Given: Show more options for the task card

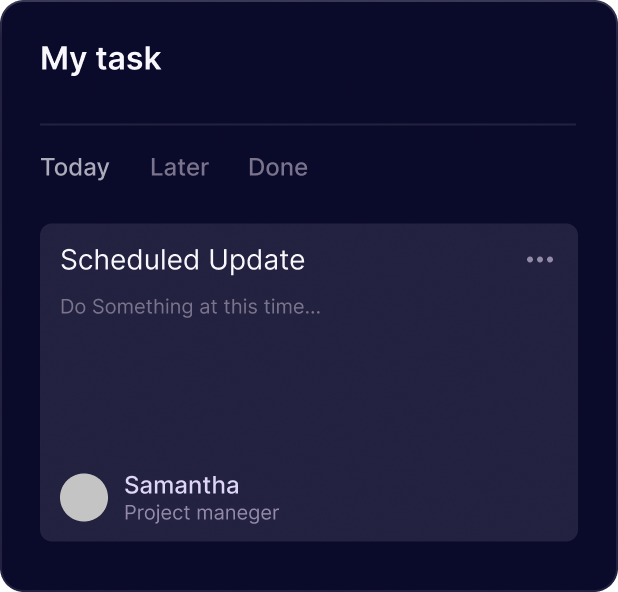Looking at the screenshot, I should (540, 259).
